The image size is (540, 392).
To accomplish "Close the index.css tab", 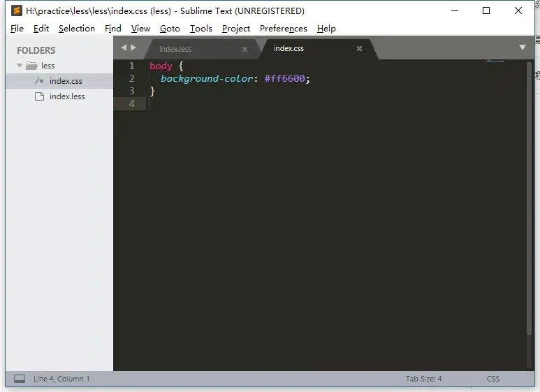I will (359, 49).
